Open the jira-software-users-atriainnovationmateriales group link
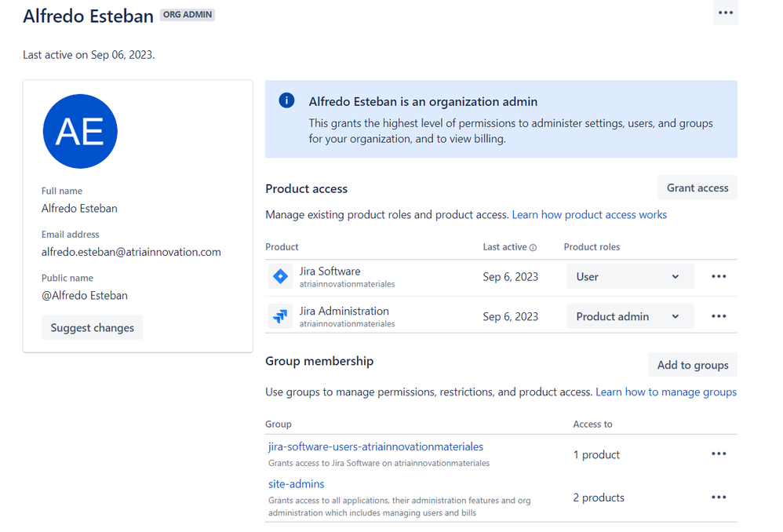 (376, 446)
